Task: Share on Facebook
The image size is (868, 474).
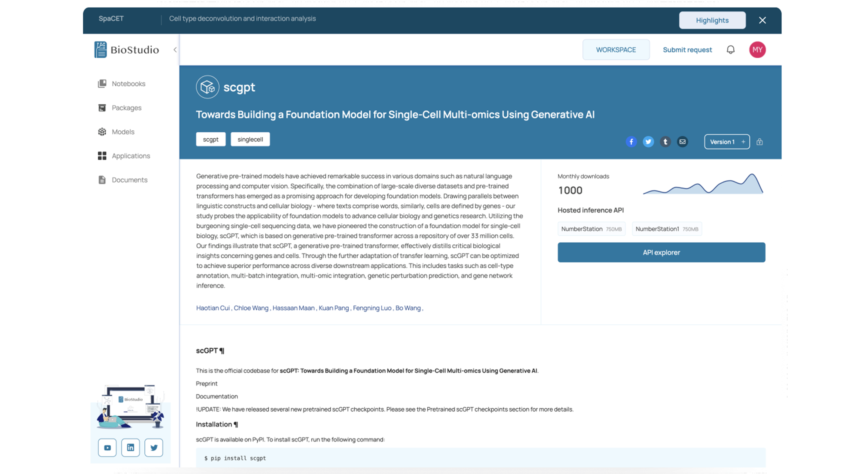Action: (x=631, y=142)
